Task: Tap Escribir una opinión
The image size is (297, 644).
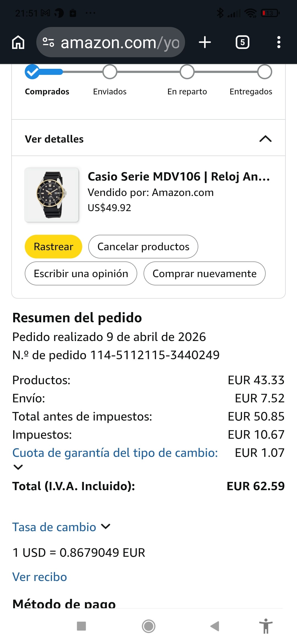Action: pos(81,274)
